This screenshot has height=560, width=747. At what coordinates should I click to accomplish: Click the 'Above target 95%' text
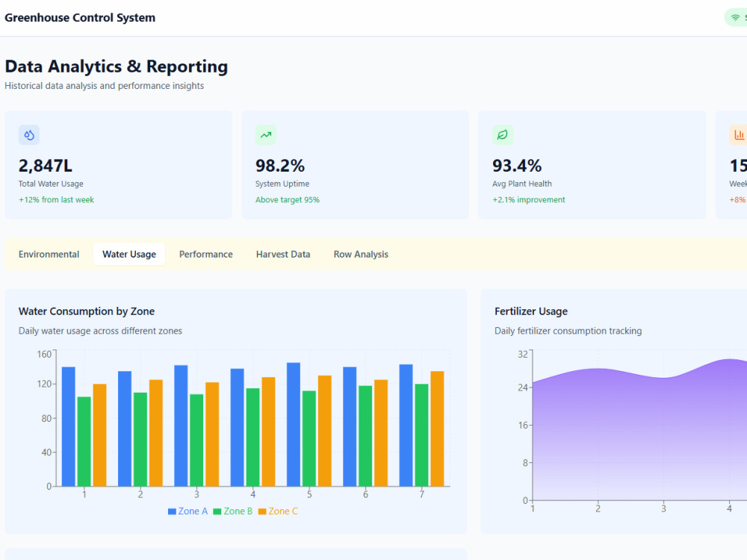[288, 200]
